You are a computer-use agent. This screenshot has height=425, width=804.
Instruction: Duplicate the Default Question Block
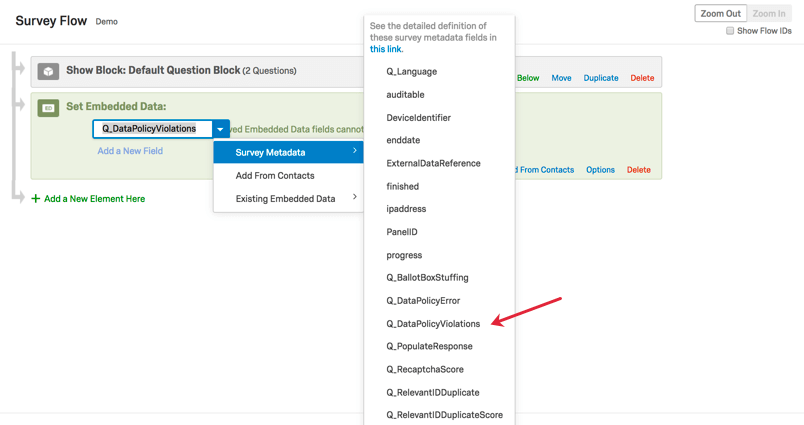(x=600, y=78)
